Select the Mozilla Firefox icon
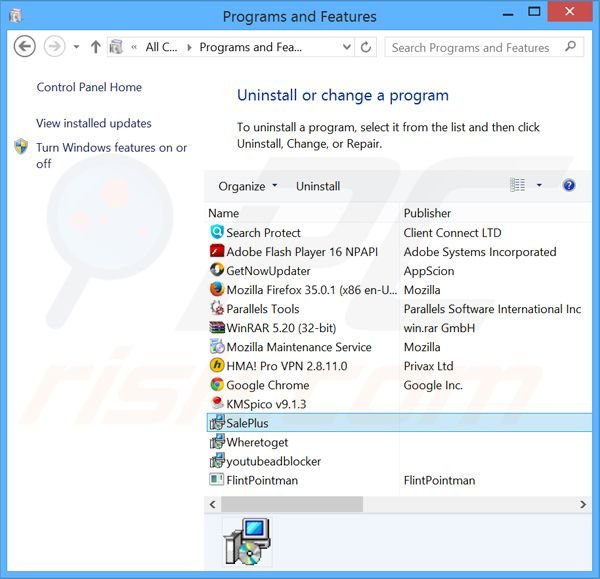Image resolution: width=600 pixels, height=579 pixels. pos(217,289)
